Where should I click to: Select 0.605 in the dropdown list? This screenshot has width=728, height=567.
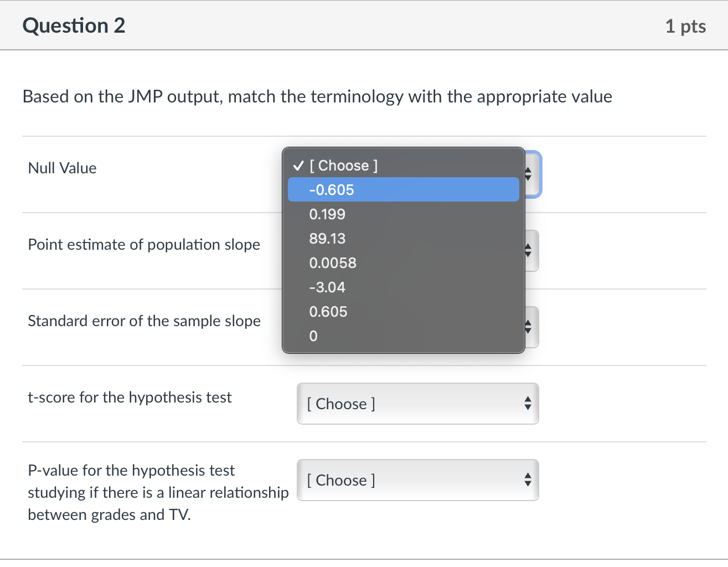point(404,311)
